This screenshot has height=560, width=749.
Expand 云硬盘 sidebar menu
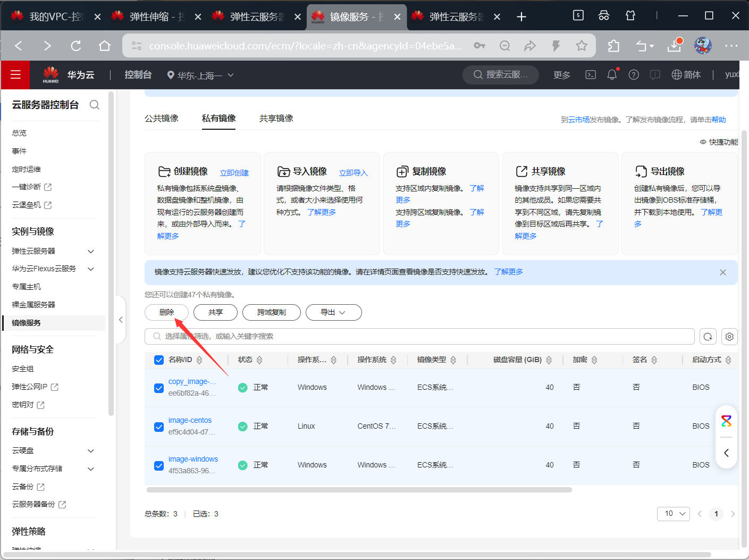[91, 451]
